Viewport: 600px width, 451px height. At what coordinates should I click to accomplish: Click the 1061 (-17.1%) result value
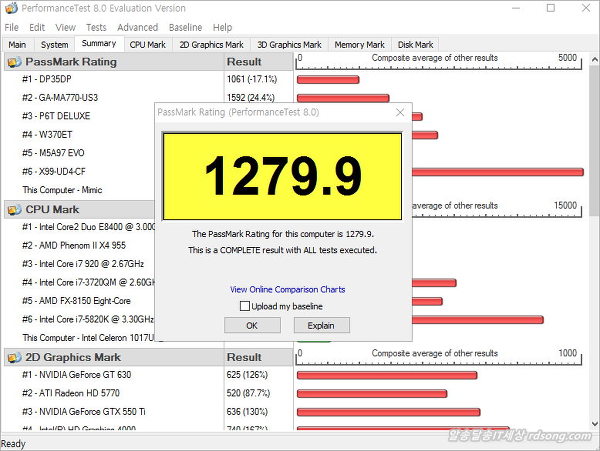[252, 79]
